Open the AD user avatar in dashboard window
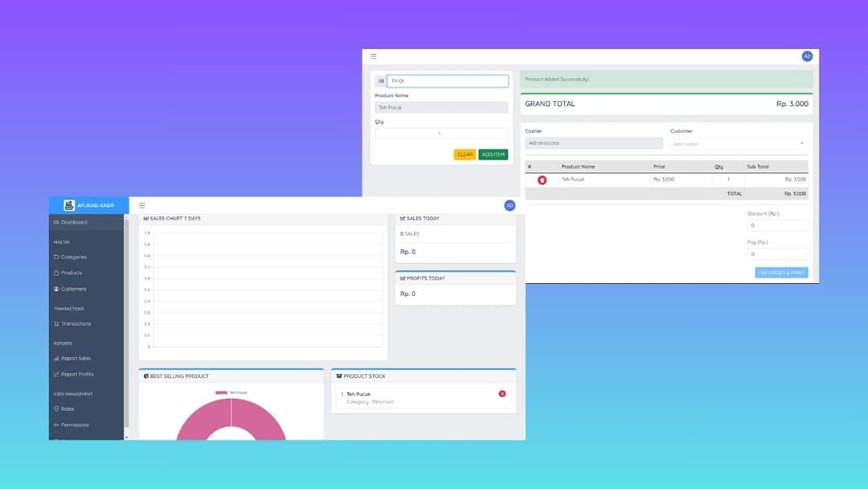Screen dimensions: 868x489 (x=510, y=205)
